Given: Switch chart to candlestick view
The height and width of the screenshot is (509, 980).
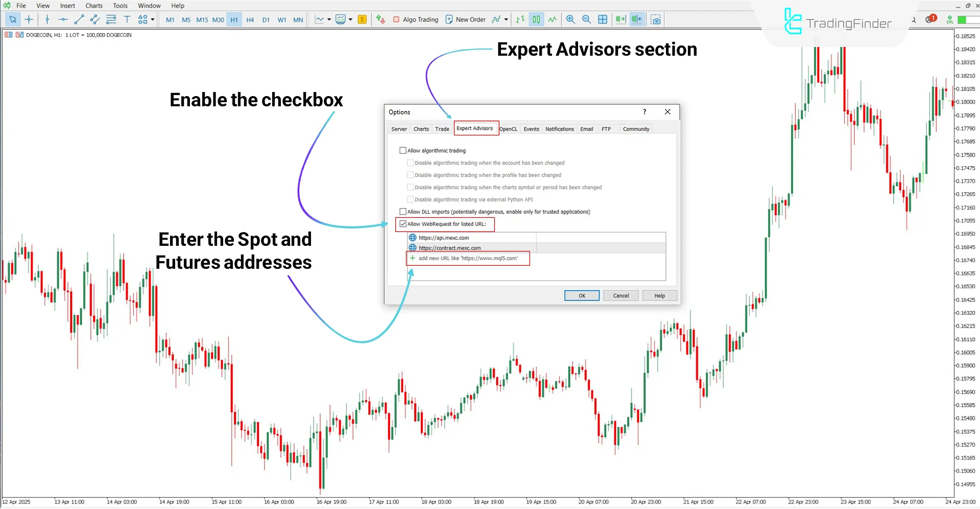Looking at the screenshot, I should click(536, 19).
